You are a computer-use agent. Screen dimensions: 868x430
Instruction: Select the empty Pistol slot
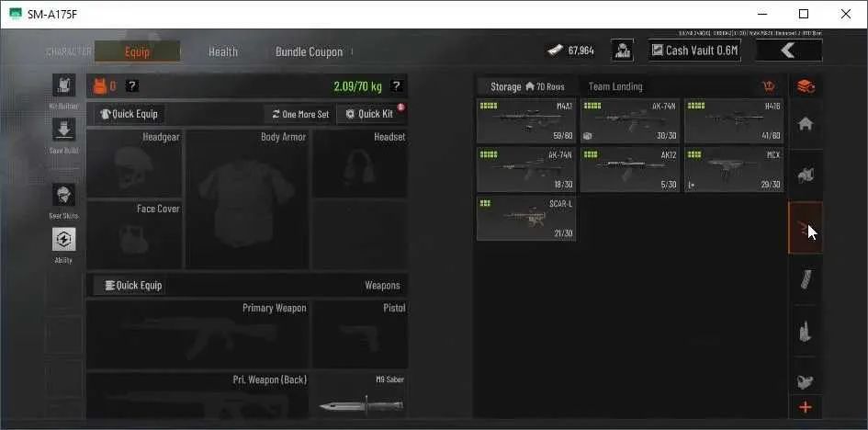(360, 334)
